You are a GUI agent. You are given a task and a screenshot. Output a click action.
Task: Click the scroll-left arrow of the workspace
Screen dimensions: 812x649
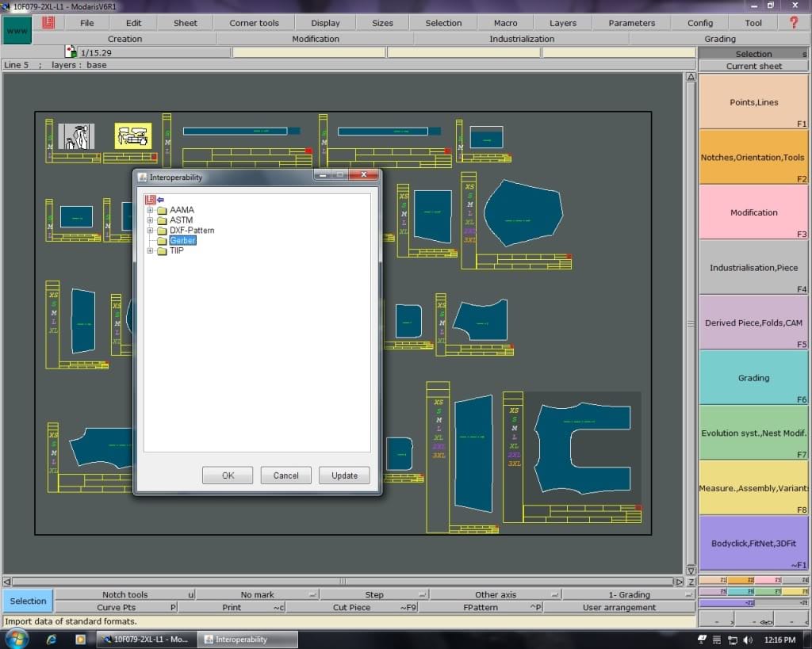point(6,582)
